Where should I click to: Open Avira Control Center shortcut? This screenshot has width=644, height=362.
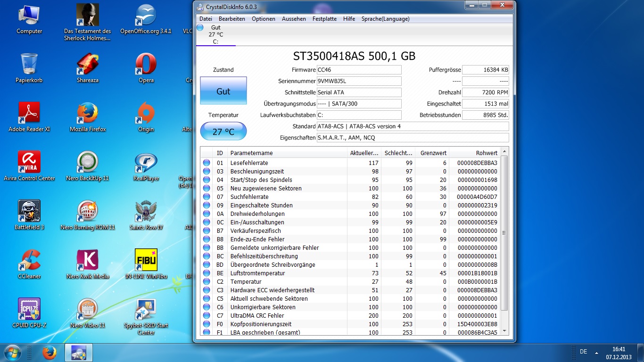[x=29, y=166]
